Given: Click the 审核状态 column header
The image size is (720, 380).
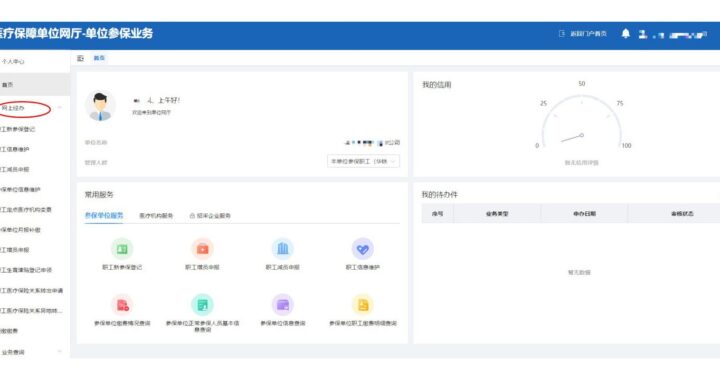Looking at the screenshot, I should [x=682, y=214].
